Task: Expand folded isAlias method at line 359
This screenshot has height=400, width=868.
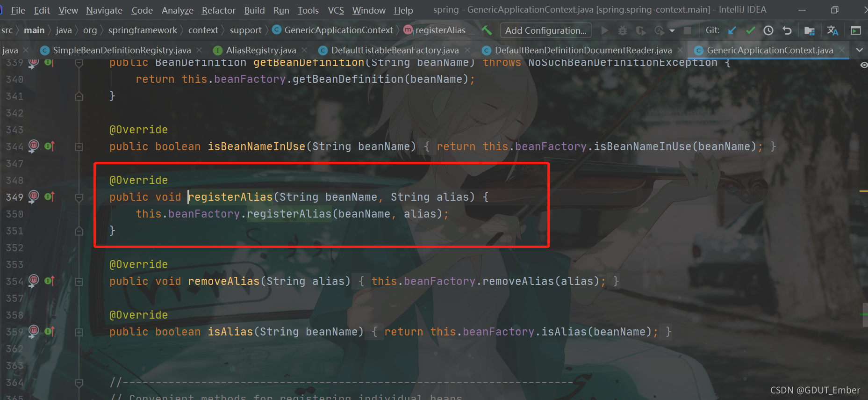Action: coord(79,332)
